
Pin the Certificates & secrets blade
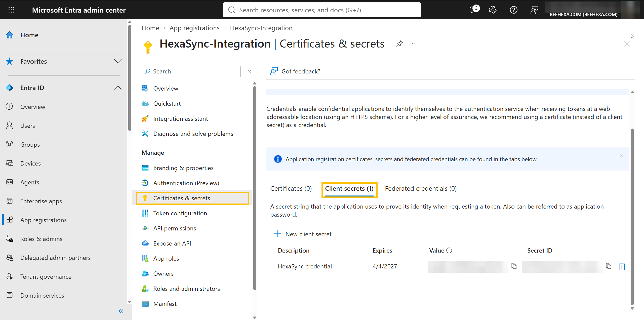(399, 44)
